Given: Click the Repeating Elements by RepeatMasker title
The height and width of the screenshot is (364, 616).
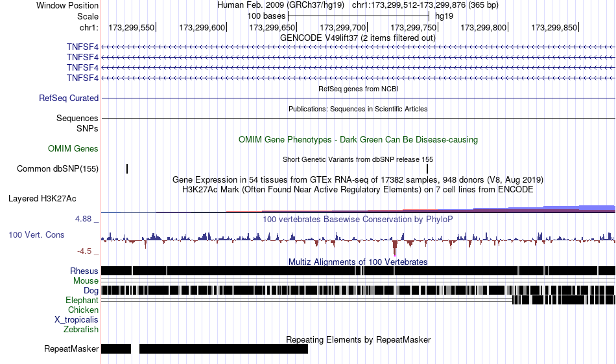Looking at the screenshot, I should click(359, 339).
